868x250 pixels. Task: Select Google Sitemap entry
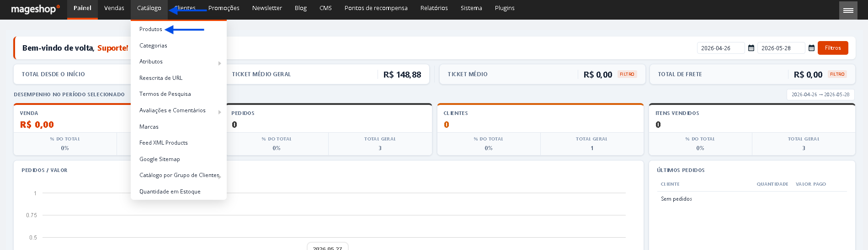click(160, 159)
